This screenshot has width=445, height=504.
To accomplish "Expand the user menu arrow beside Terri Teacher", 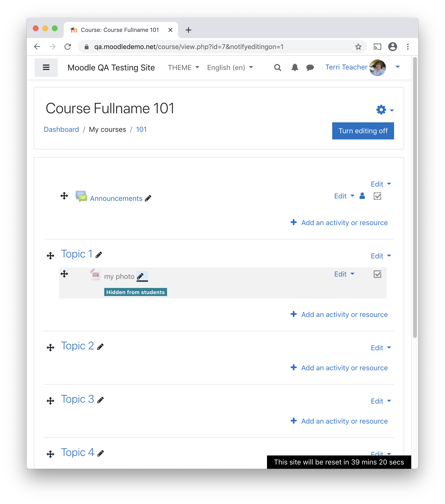I will pos(397,67).
